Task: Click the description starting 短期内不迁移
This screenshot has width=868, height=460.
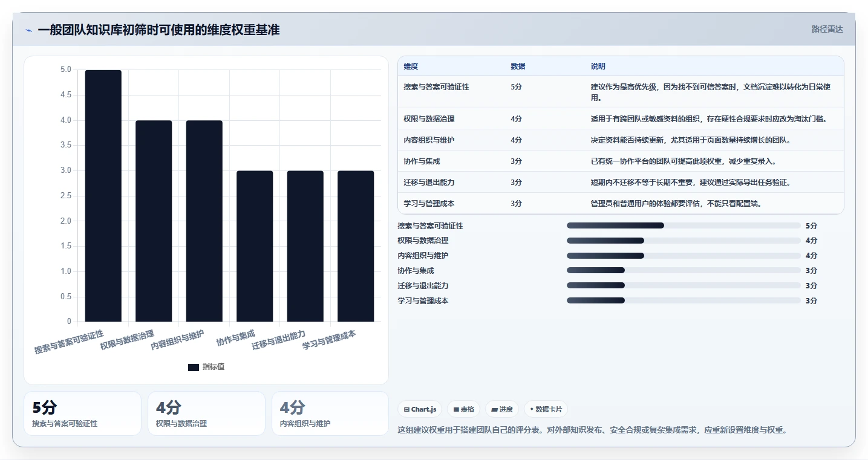Action: click(x=691, y=183)
